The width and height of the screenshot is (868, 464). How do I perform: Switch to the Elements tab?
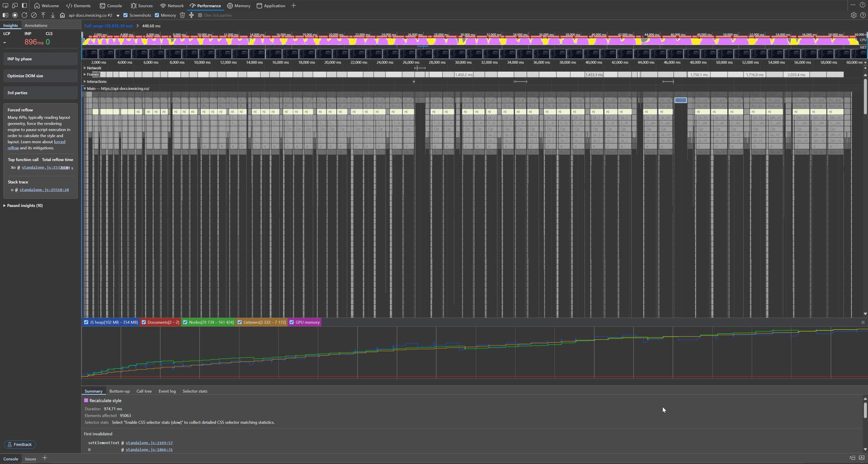coord(78,5)
